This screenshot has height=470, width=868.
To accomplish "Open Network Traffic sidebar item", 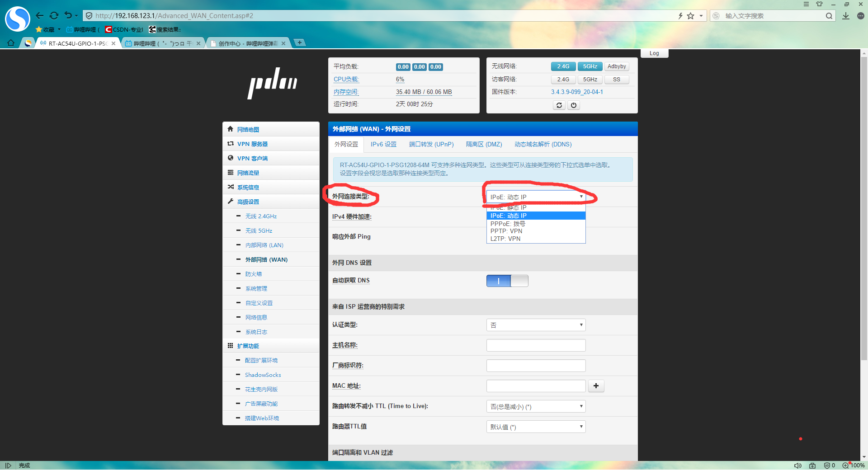I will tap(271, 173).
